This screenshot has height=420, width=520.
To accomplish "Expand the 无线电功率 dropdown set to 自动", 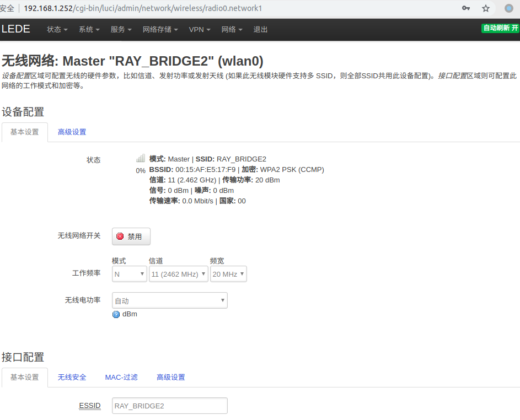I will [169, 300].
